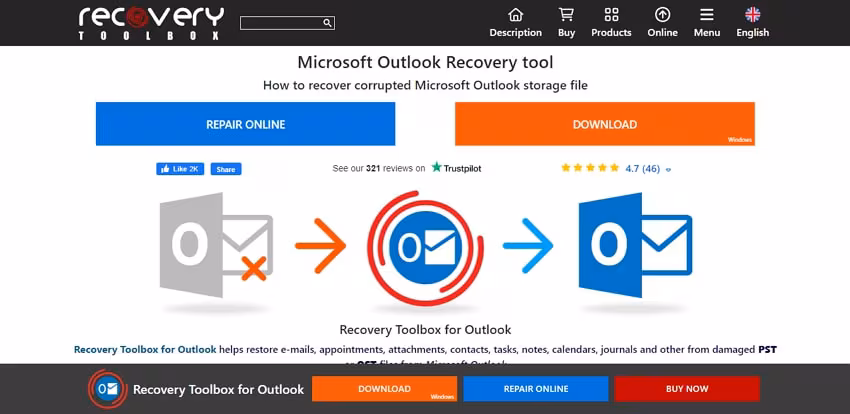Image resolution: width=850 pixels, height=414 pixels.
Task: Click the Recovery Toolbox logo
Action: pyautogui.click(x=151, y=23)
